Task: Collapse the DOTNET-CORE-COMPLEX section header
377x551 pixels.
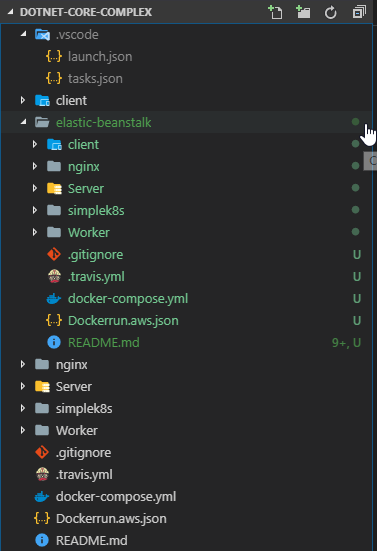Action: point(11,12)
